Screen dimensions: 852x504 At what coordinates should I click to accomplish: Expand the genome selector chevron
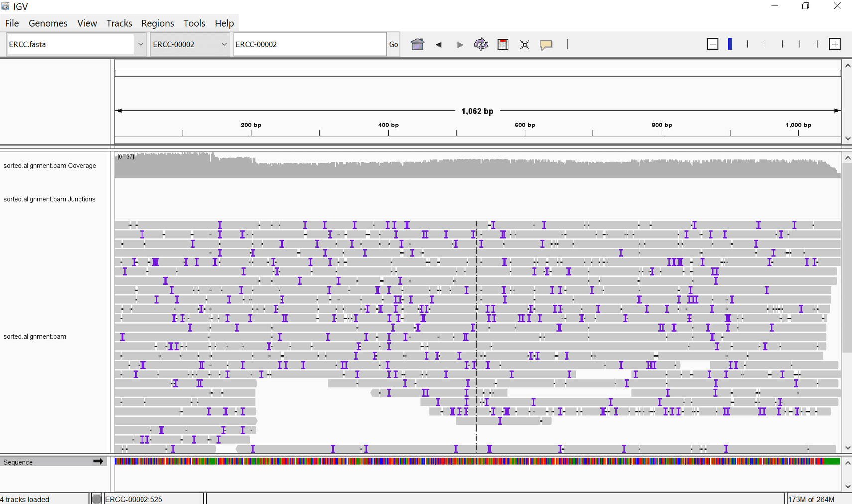point(140,44)
